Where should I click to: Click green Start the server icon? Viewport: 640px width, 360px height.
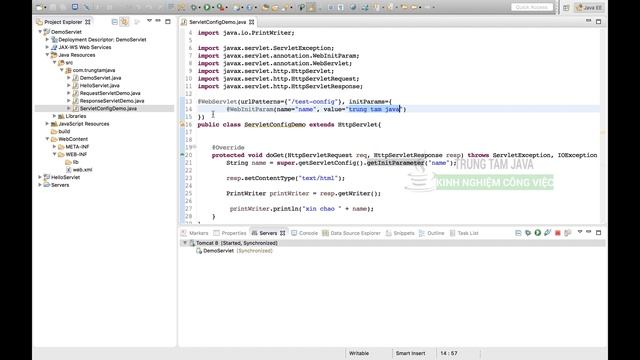tap(538, 233)
